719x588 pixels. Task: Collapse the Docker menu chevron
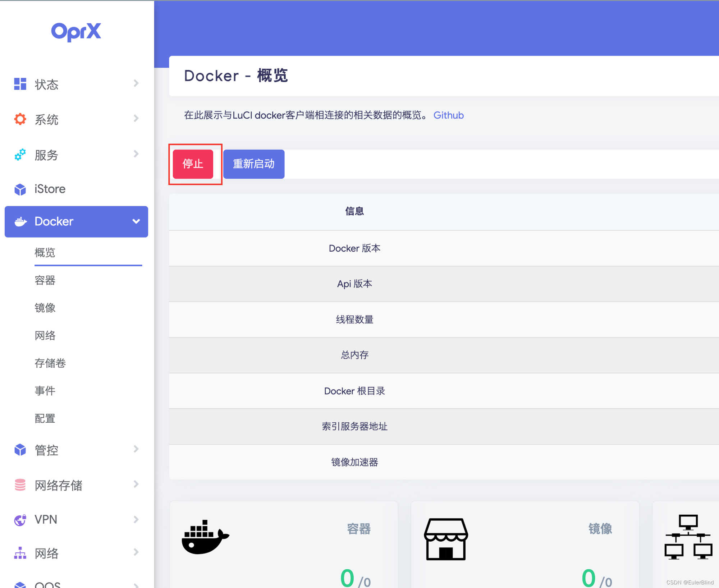[136, 221]
